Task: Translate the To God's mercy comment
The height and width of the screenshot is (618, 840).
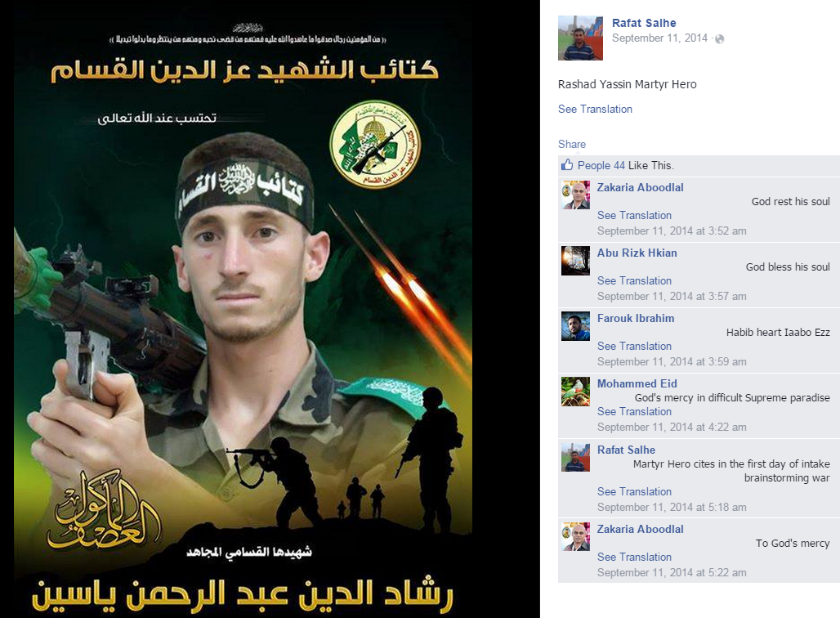Action: tap(634, 557)
